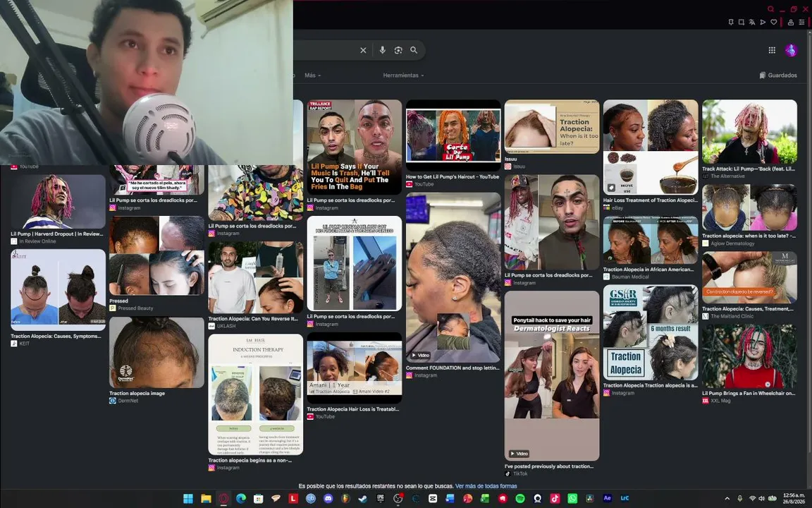The width and height of the screenshot is (812, 508).
Task: Open the page translate icon
Action: point(752,23)
